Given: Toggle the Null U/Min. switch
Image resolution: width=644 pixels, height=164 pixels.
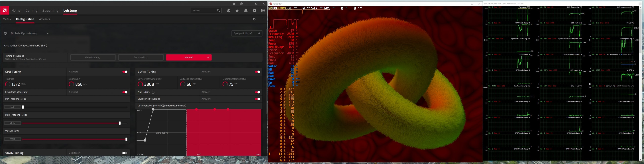Looking at the screenshot, I should [x=257, y=92].
